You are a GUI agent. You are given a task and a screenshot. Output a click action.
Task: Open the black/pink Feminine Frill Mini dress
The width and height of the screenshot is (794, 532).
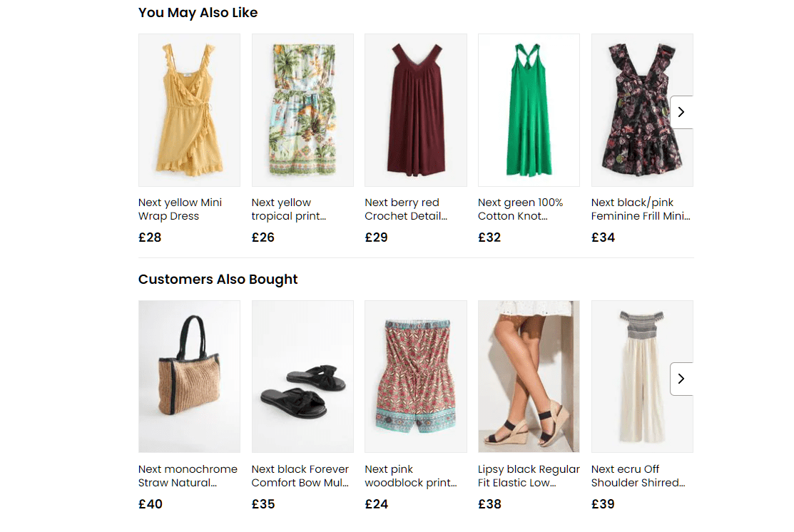(x=642, y=110)
